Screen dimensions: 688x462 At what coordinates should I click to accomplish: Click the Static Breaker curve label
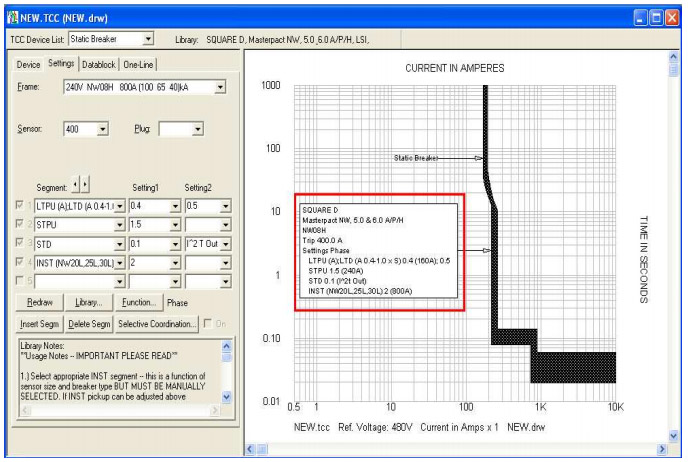tap(416, 158)
